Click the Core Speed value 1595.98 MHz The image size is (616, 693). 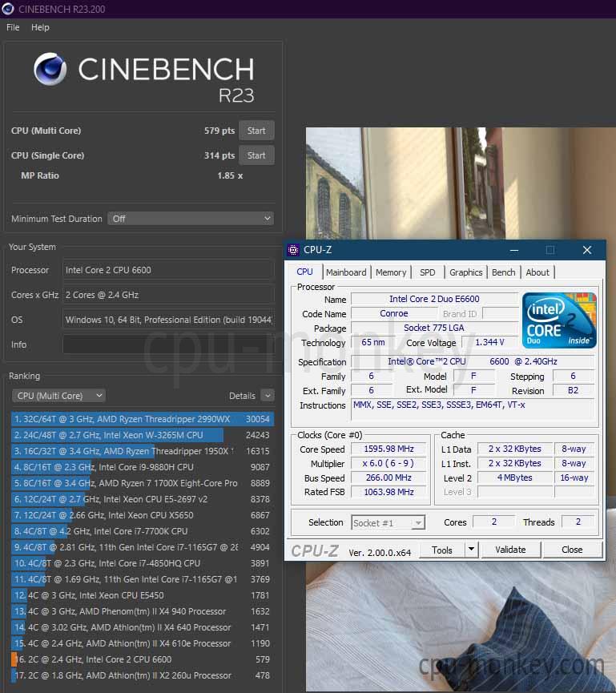point(389,449)
